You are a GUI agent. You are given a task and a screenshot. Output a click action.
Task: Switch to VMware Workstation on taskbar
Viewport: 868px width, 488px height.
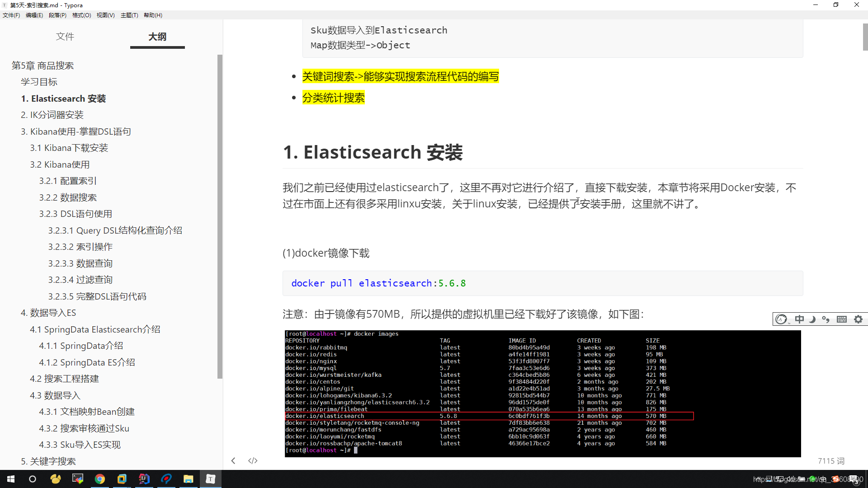pos(122,479)
